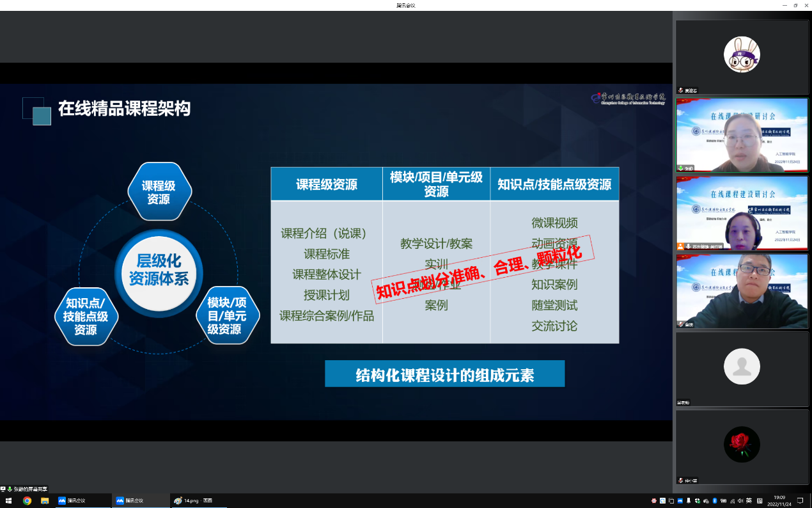Toggle the 英 input language indicator
The image size is (812, 508).
(749, 500)
